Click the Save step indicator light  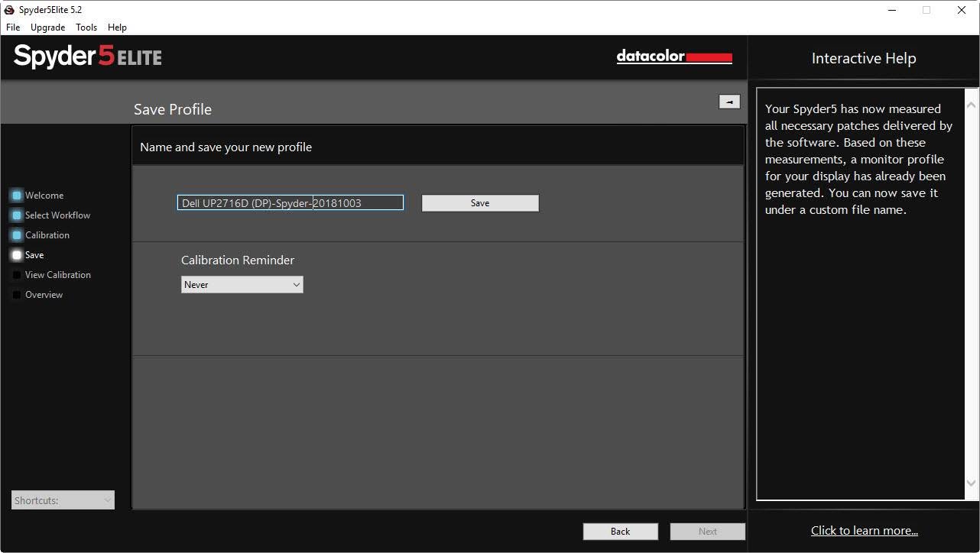pyautogui.click(x=17, y=255)
